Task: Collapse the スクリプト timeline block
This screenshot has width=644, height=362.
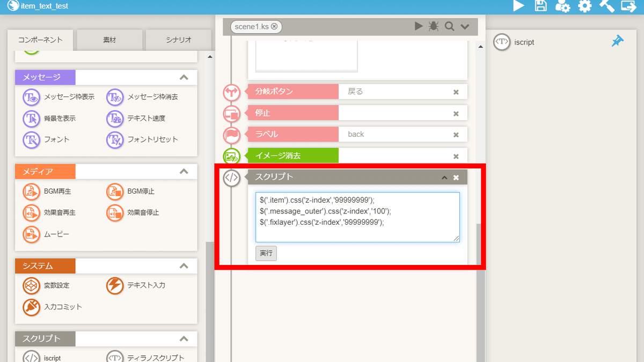Action: [444, 178]
